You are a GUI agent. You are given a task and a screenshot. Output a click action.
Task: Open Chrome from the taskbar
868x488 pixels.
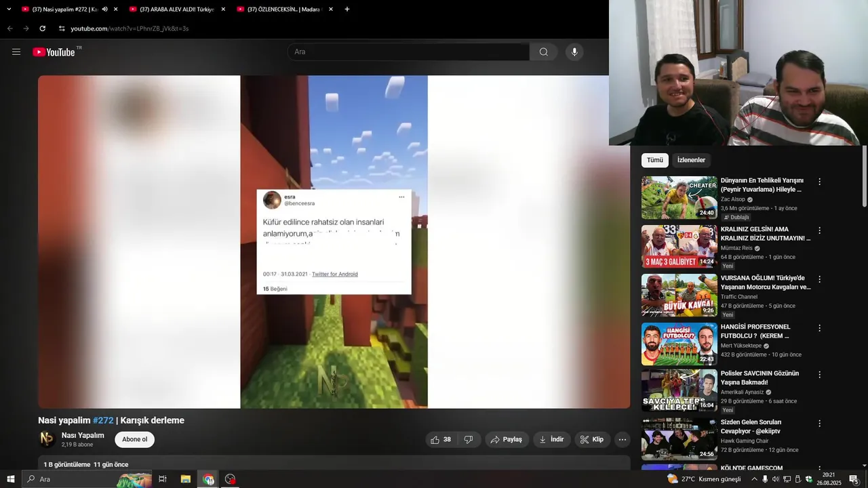pos(208,479)
